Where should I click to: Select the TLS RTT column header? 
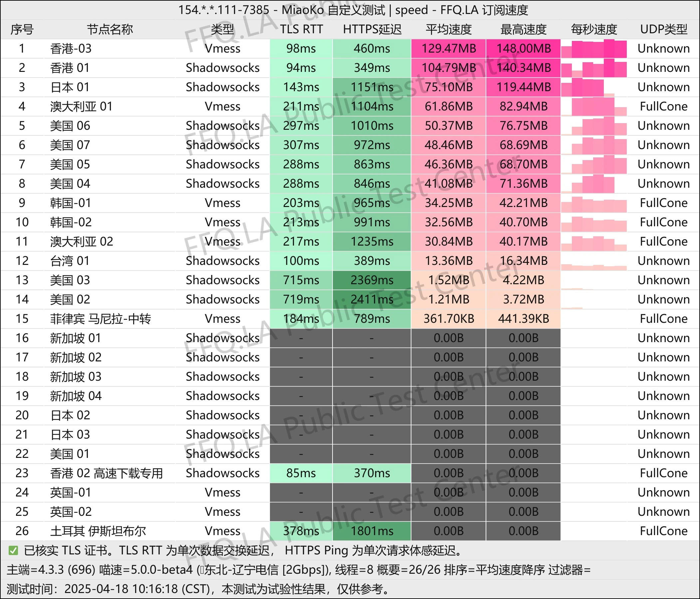301,29
